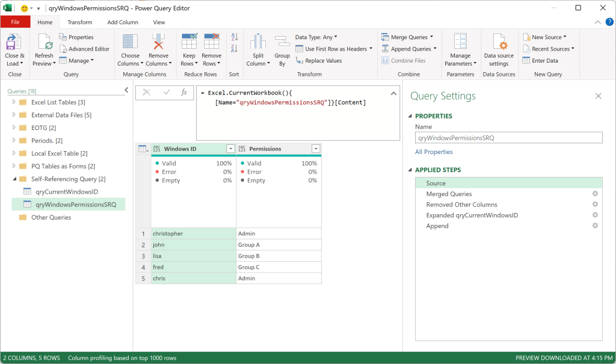Click the Group By icon

[x=282, y=42]
